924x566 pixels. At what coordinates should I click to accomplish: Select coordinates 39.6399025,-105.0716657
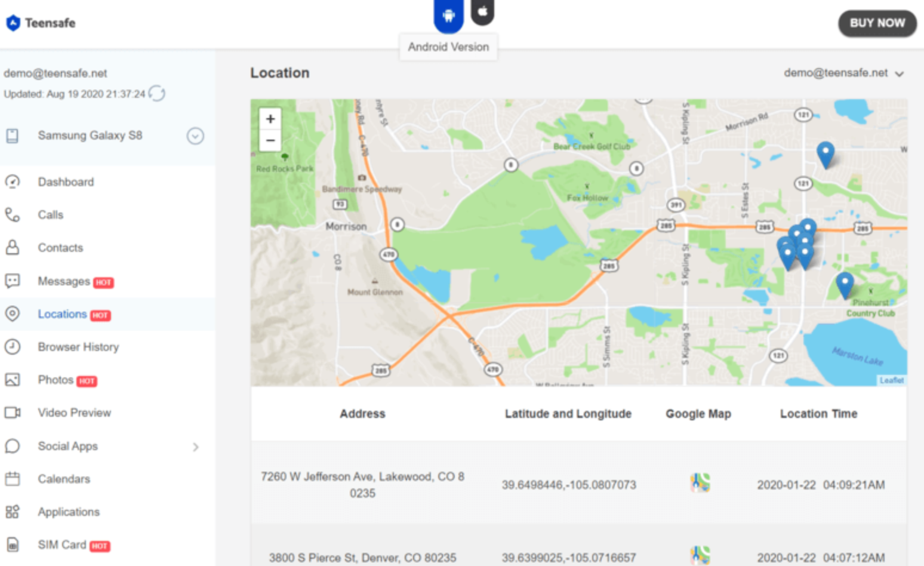tap(569, 558)
